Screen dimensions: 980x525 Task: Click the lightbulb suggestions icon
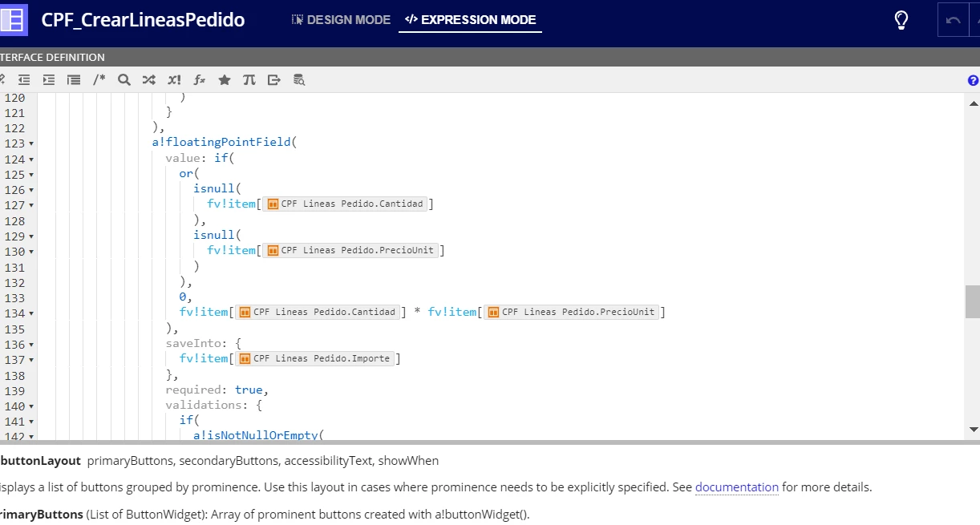pyautogui.click(x=901, y=20)
